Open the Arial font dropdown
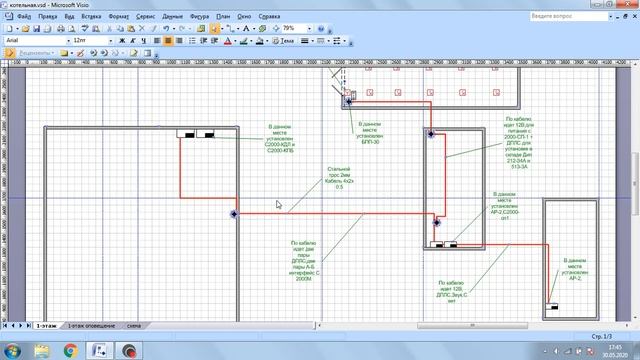Screen dimensions: 640x360 point(68,40)
